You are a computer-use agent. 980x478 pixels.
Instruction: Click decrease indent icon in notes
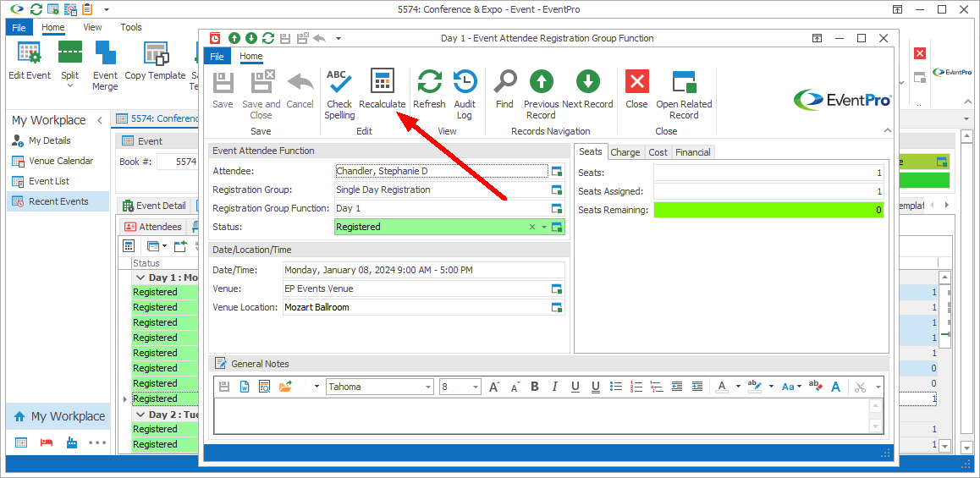[678, 387]
